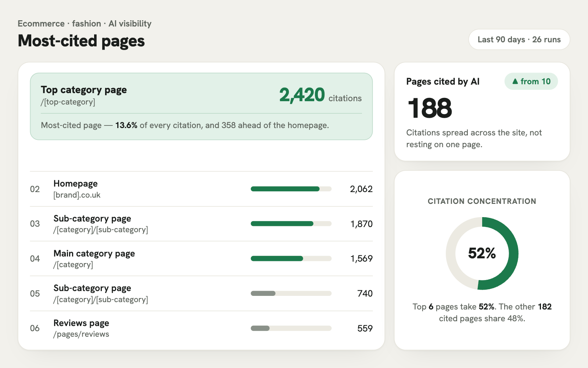Click the up-triangle icon in the 'from 10' badge
Viewport: 588px width, 368px height.
coord(515,81)
